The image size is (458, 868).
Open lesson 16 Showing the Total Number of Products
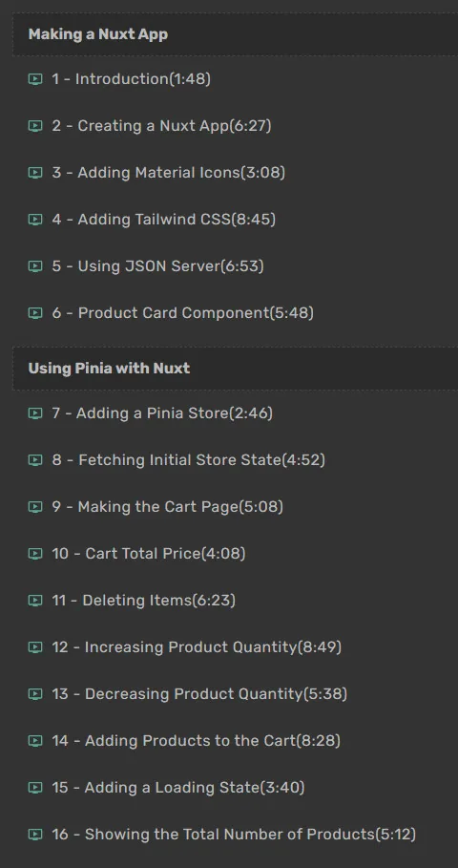pyautogui.click(x=234, y=835)
